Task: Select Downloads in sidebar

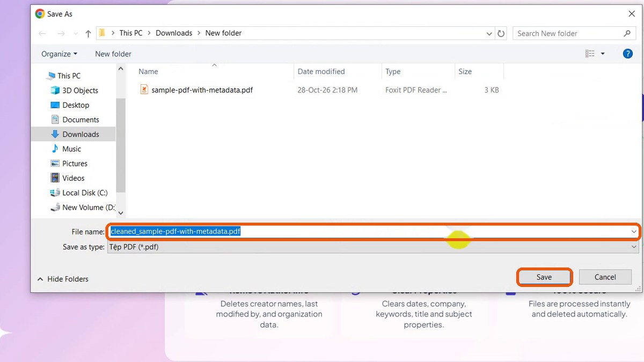Action: [74, 134]
